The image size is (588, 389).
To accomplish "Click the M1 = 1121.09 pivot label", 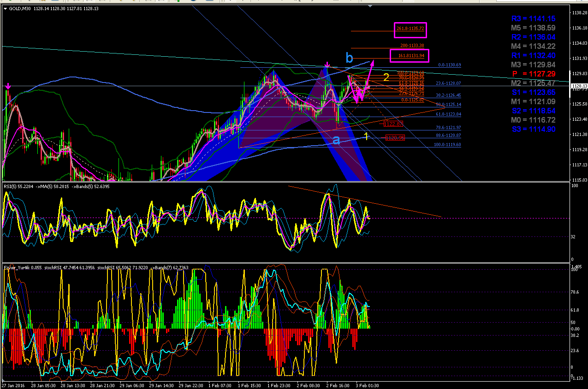I will click(x=533, y=101).
